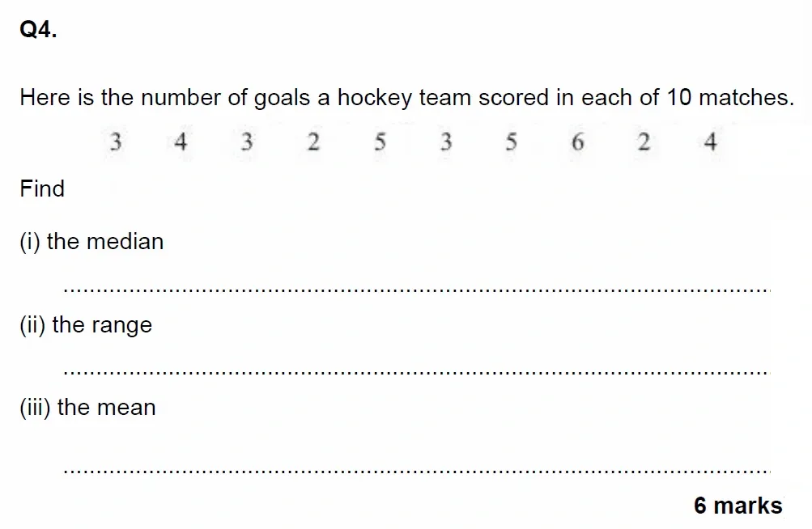Viewport: 812px width, 529px height.
Task: Select the number 6 in the data row
Action: 577,143
